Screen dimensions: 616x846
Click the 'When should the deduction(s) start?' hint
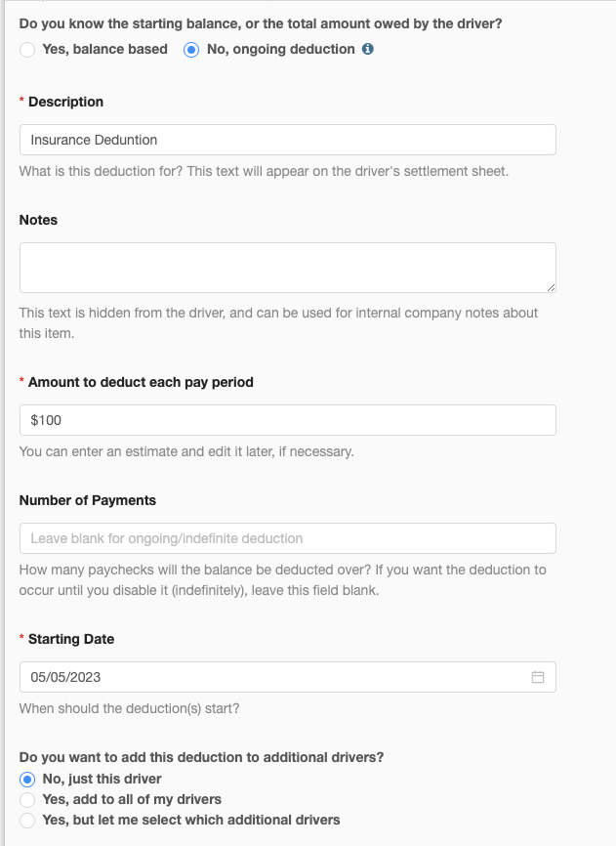point(129,708)
